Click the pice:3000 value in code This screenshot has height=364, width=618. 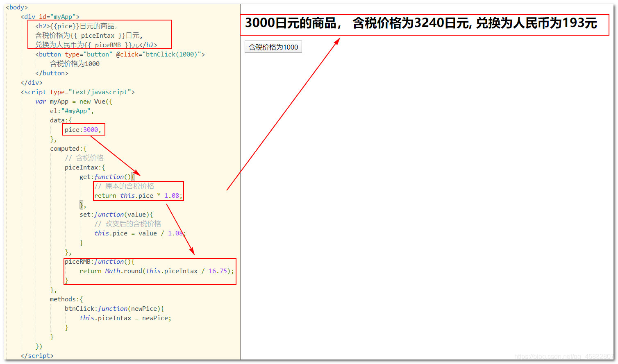pos(83,130)
